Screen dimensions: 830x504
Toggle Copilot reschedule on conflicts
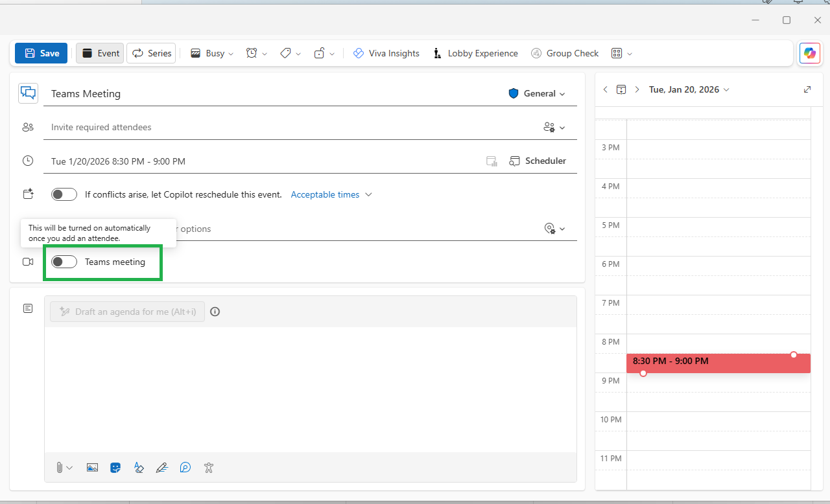coord(64,194)
